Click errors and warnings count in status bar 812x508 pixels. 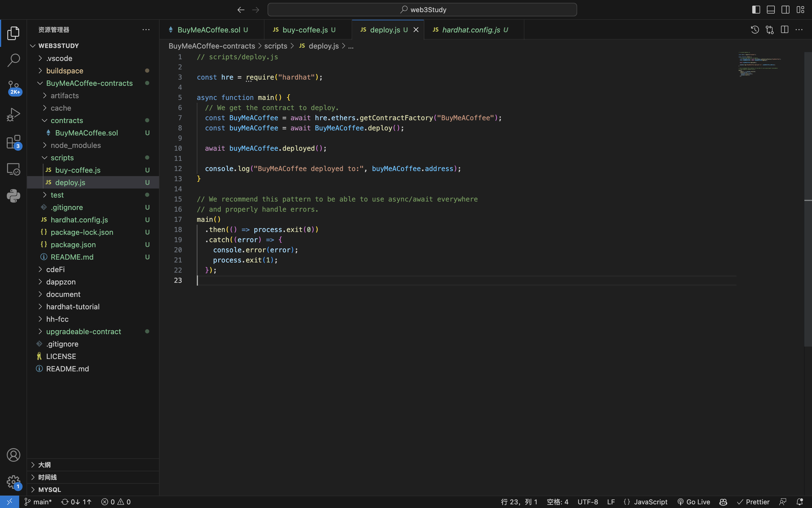pos(116,502)
